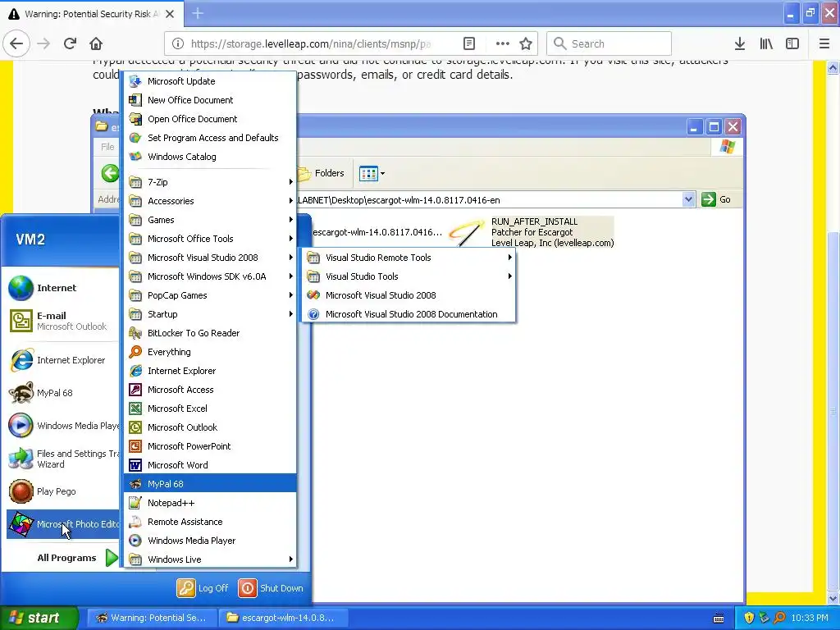Select Open Office Document entry

pos(209,119)
